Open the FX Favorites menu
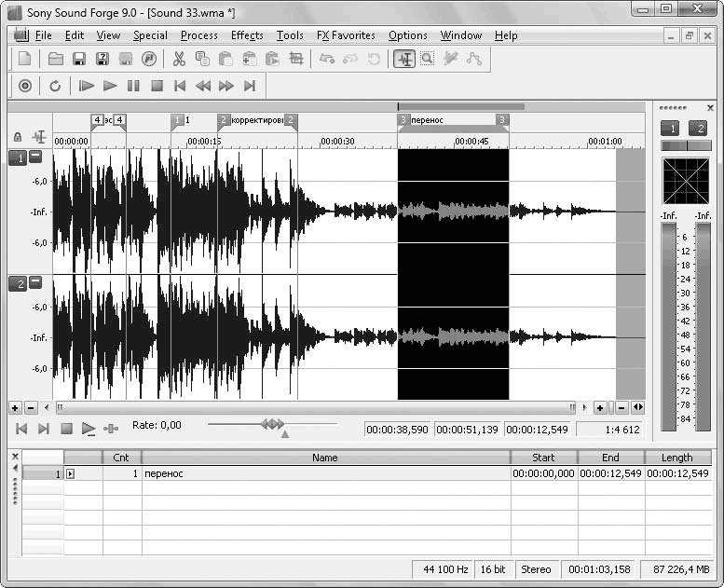The image size is (724, 588). (346, 35)
